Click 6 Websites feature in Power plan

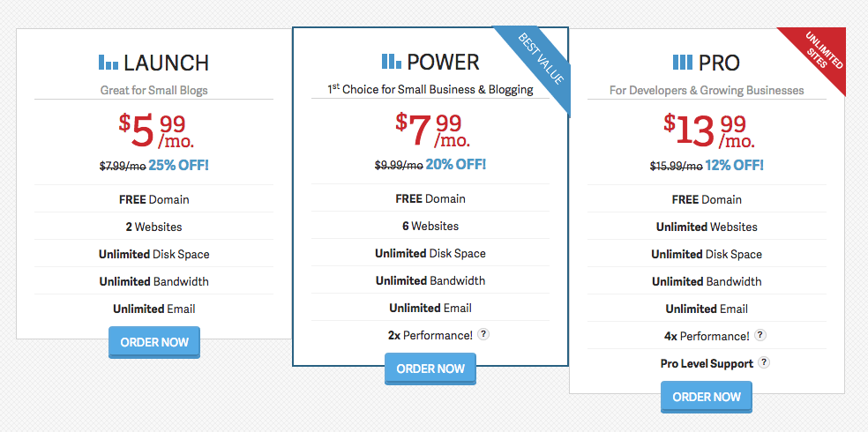[x=430, y=227]
